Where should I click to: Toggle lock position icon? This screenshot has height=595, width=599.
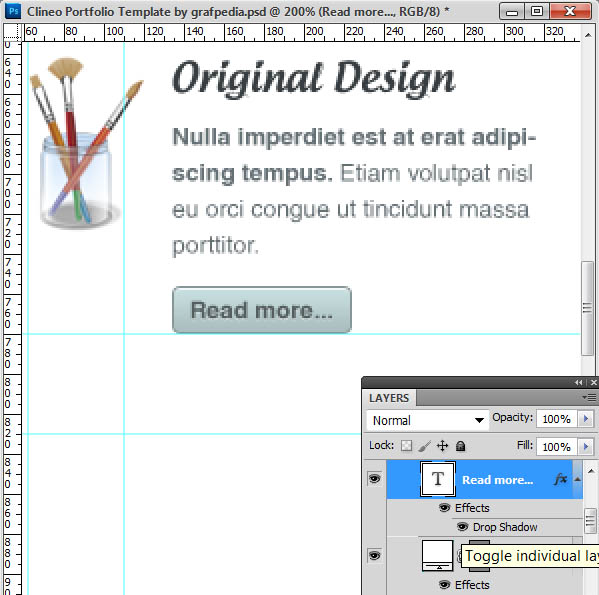coord(442,446)
